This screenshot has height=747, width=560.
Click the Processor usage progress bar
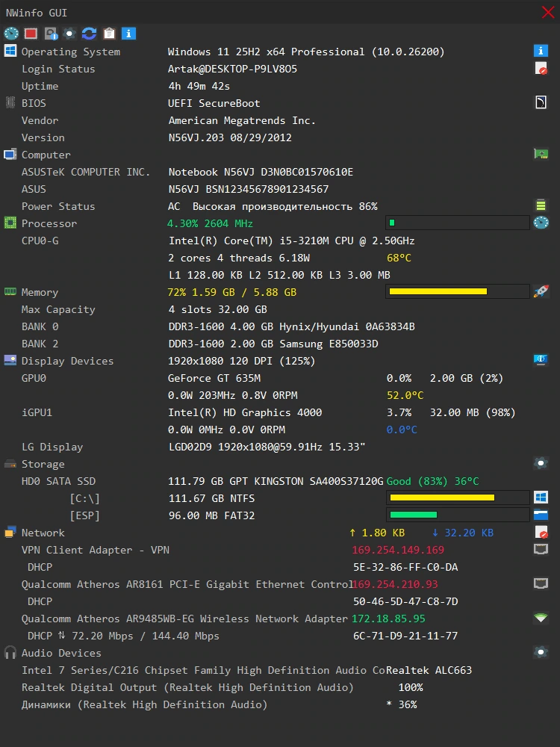click(458, 223)
